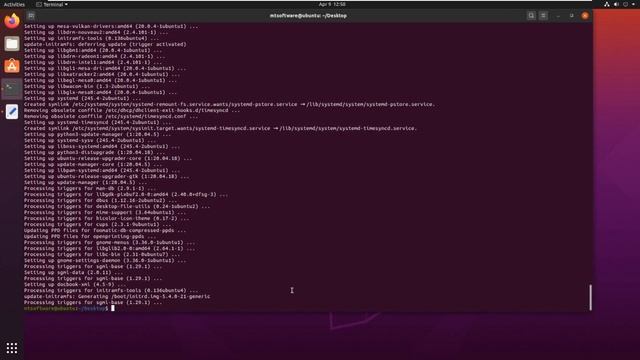Viewport: 640px width, 360px height.
Task: Click the line 'Setting up libxatracker2:amd64'
Action: (102, 74)
